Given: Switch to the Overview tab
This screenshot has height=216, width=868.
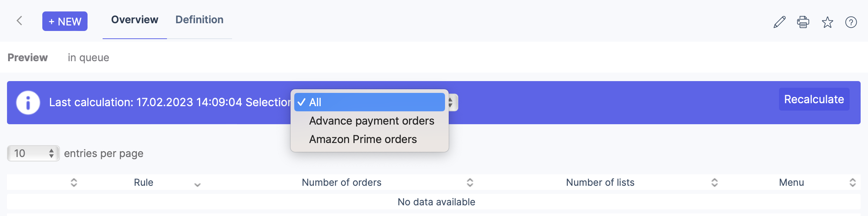Looking at the screenshot, I should [135, 20].
